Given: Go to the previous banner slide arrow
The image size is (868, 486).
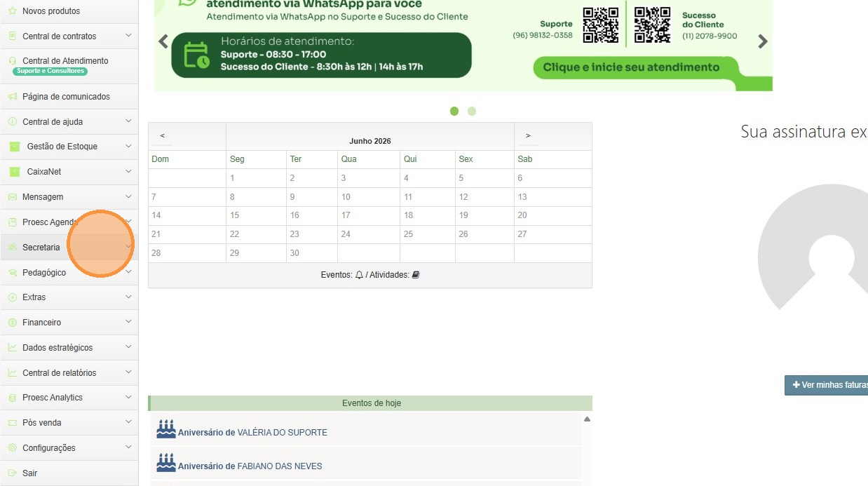Looking at the screenshot, I should (x=163, y=41).
